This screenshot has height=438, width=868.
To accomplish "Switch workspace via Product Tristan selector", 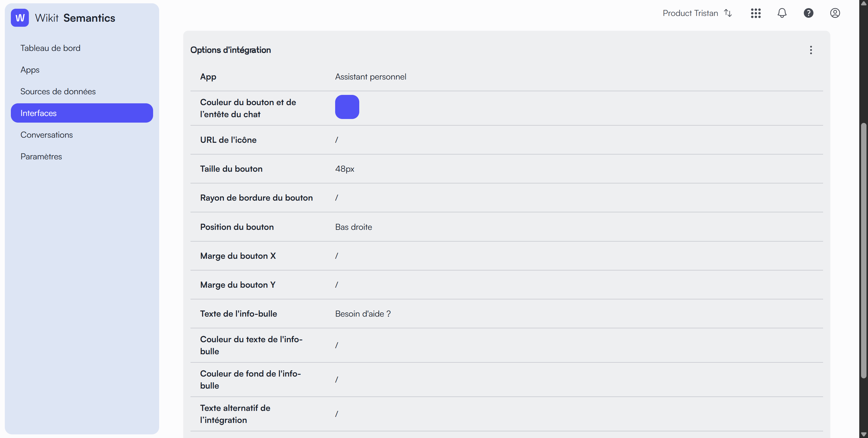I will 697,13.
